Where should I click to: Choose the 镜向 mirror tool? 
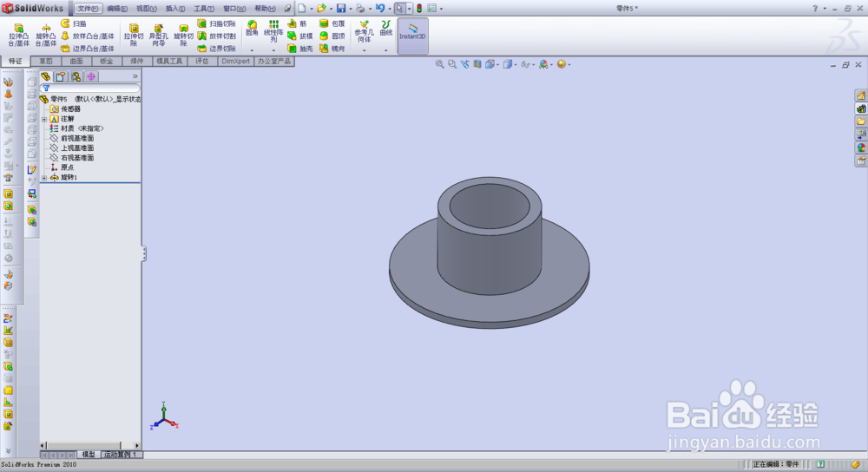pyautogui.click(x=332, y=49)
